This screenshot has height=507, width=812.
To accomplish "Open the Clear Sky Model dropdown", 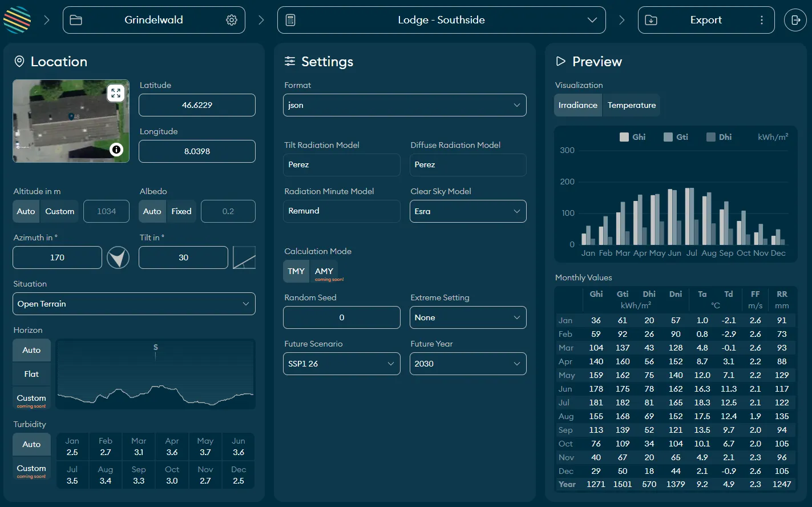I will (x=467, y=211).
